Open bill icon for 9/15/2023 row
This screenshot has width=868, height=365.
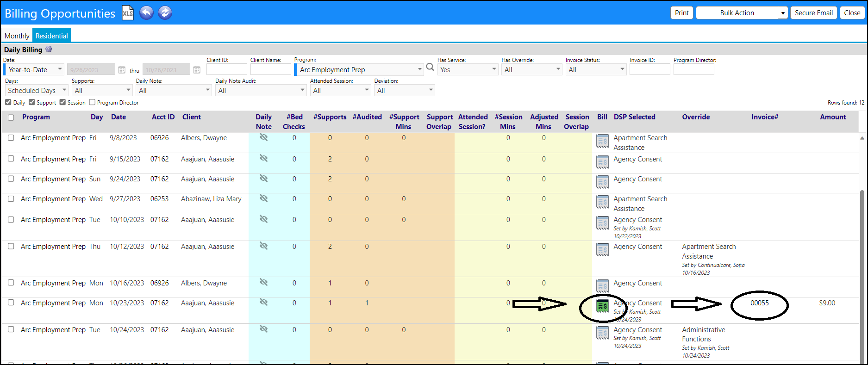pos(602,162)
